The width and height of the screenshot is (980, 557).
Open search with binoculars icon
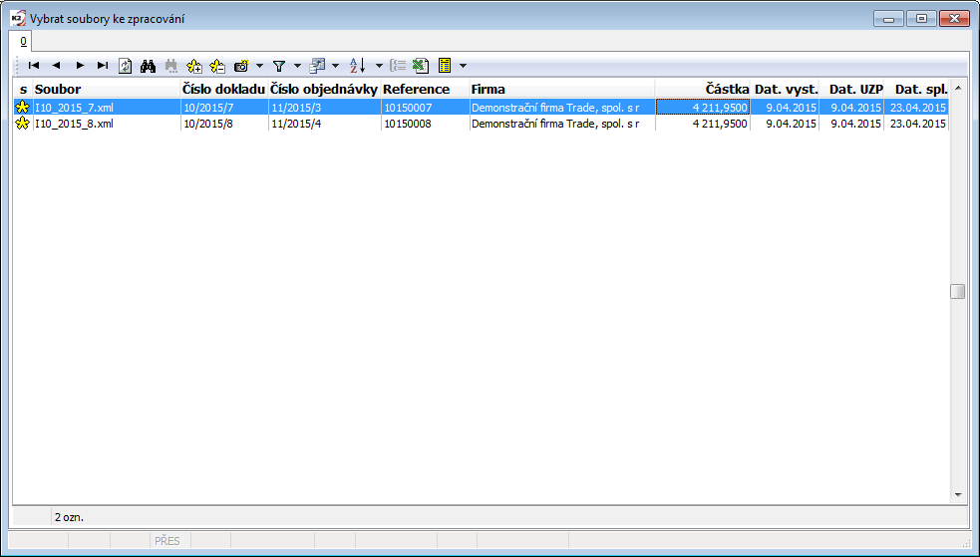coord(149,66)
